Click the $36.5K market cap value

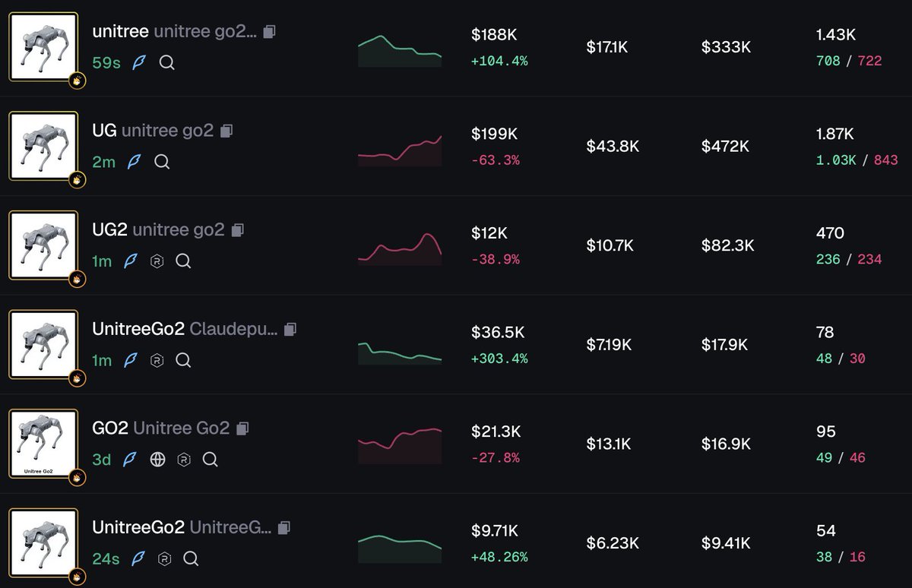[x=498, y=332]
